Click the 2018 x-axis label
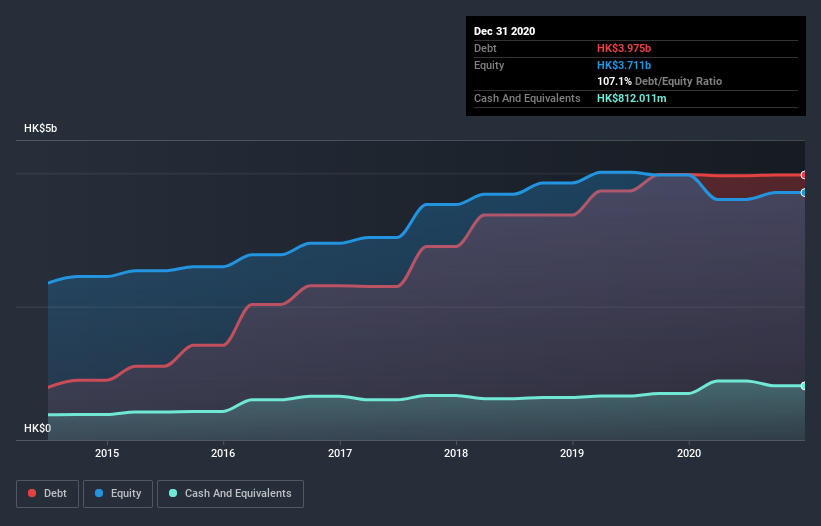 (x=456, y=453)
